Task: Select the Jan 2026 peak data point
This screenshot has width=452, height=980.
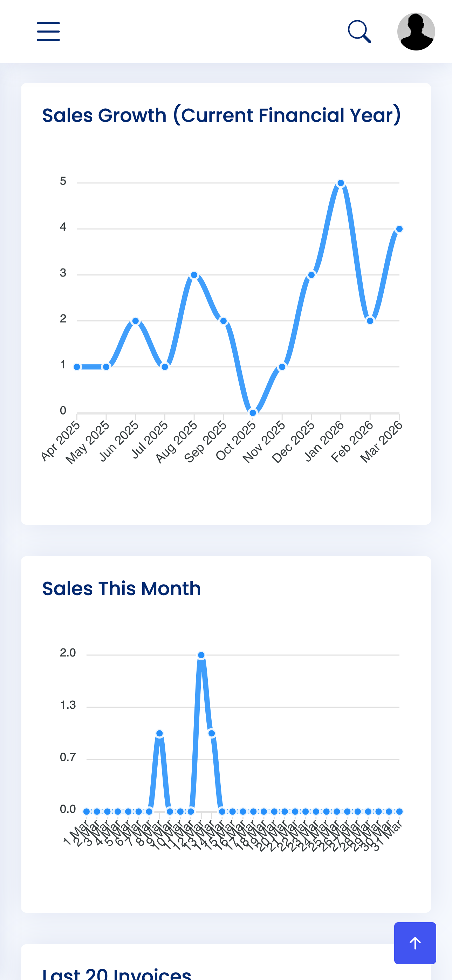Action: (x=341, y=183)
